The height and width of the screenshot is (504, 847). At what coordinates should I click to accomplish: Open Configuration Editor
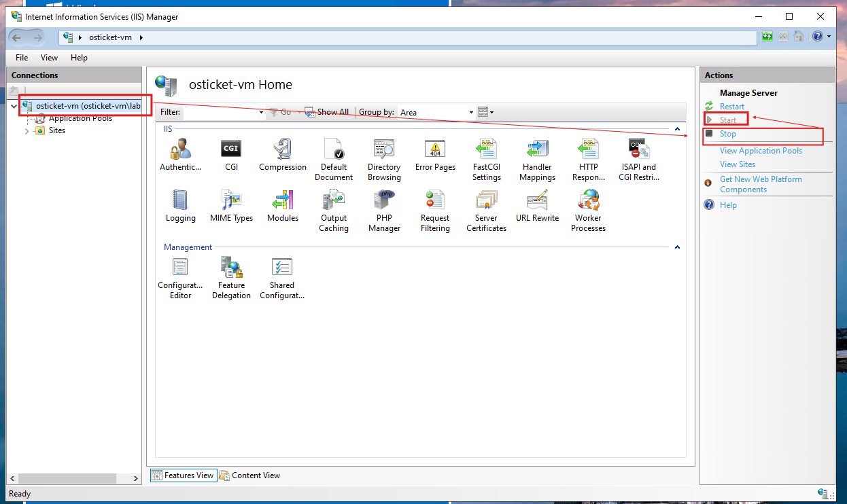click(180, 278)
